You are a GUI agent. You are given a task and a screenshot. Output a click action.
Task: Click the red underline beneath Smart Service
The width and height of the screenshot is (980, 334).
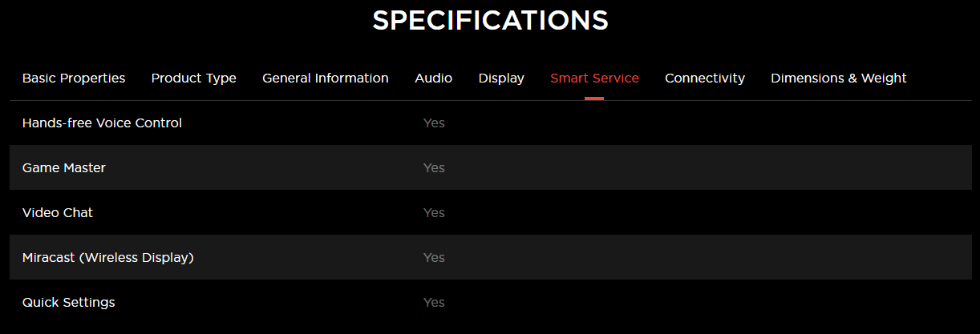[594, 99]
